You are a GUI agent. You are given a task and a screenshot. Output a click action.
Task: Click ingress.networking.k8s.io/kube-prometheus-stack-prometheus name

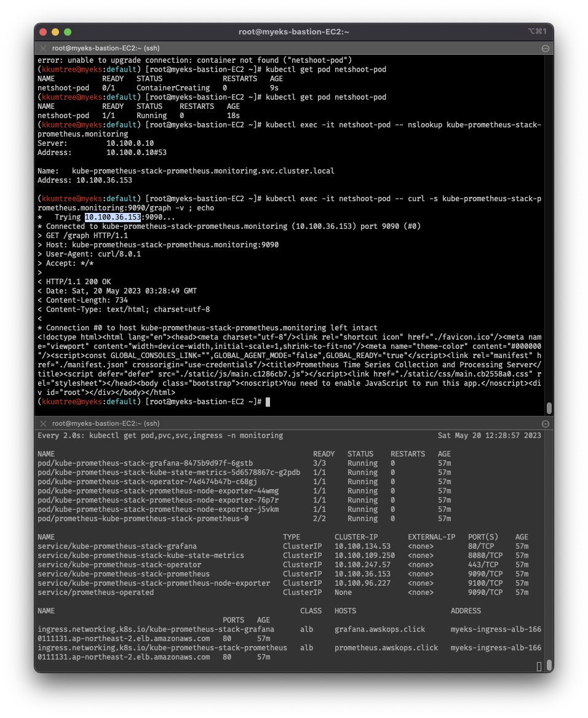pyautogui.click(x=162, y=648)
